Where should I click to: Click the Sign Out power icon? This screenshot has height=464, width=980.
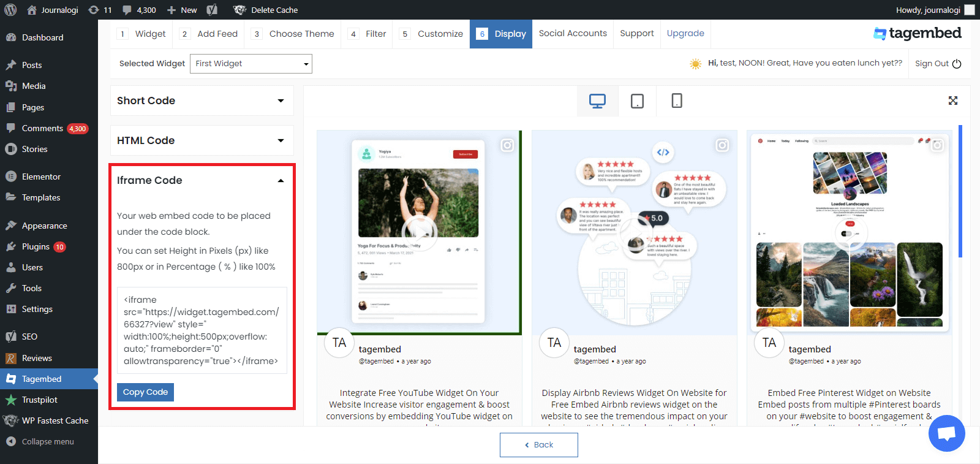pos(957,64)
